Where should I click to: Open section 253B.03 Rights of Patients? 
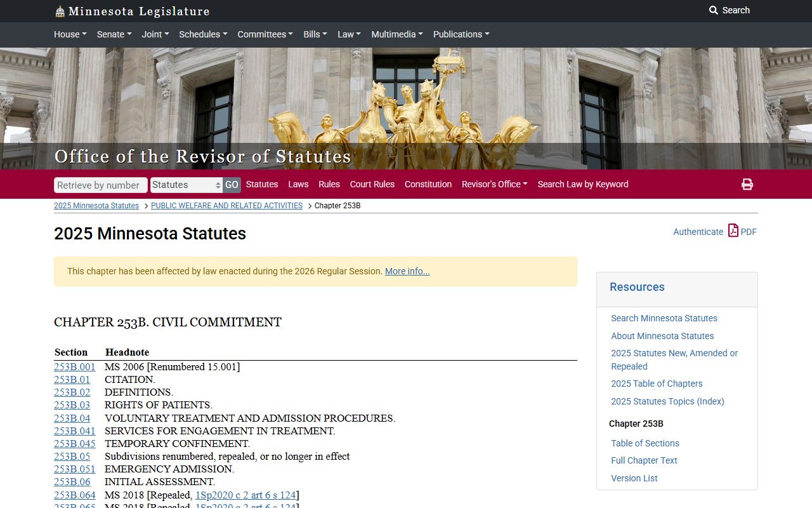(72, 404)
